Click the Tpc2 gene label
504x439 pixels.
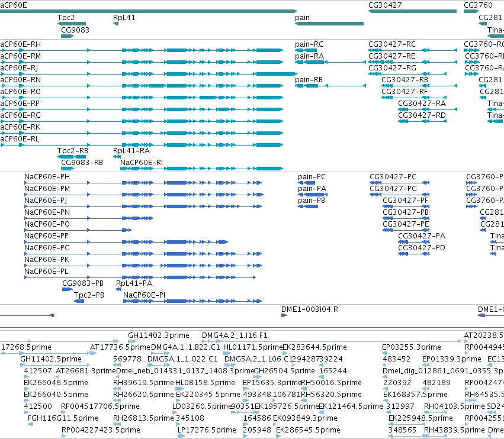[x=66, y=18]
